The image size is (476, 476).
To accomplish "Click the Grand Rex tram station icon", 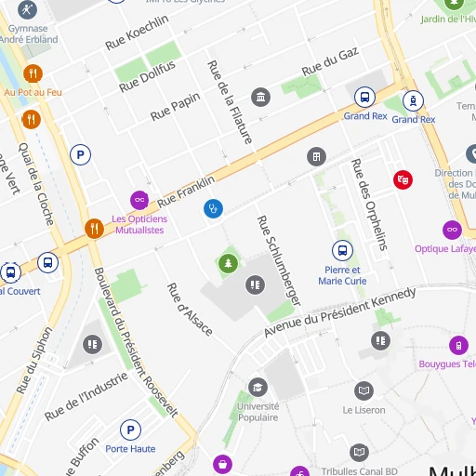I will point(413,100).
